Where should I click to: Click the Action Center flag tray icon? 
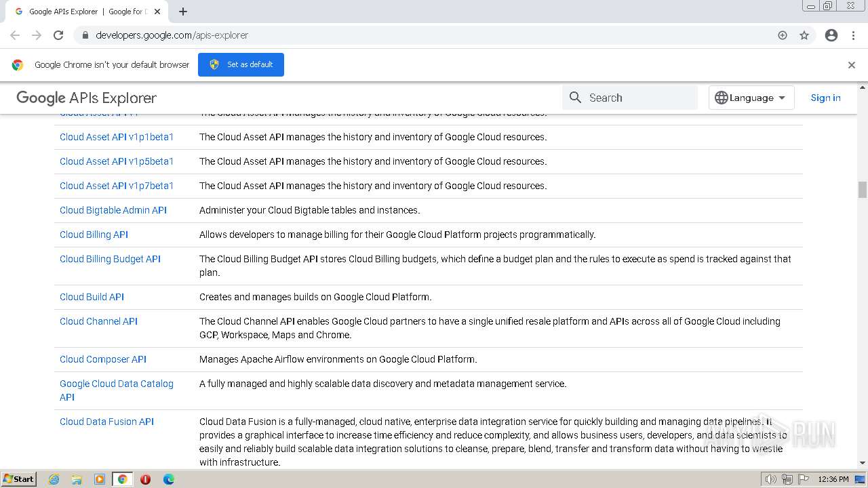coord(804,479)
